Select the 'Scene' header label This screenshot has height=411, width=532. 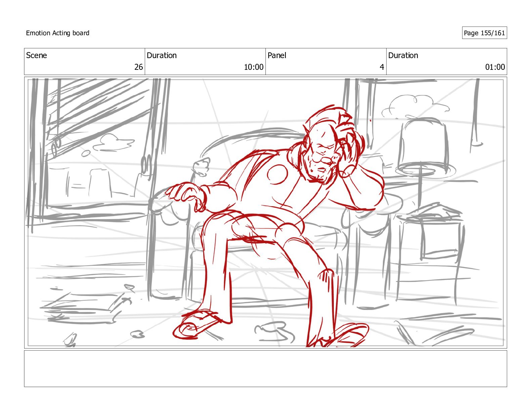click(x=36, y=55)
